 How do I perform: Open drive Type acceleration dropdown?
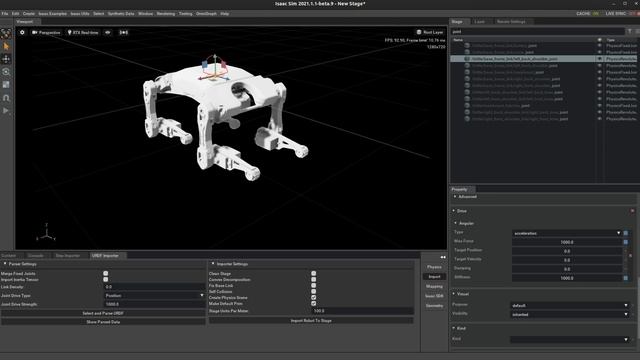coord(567,233)
